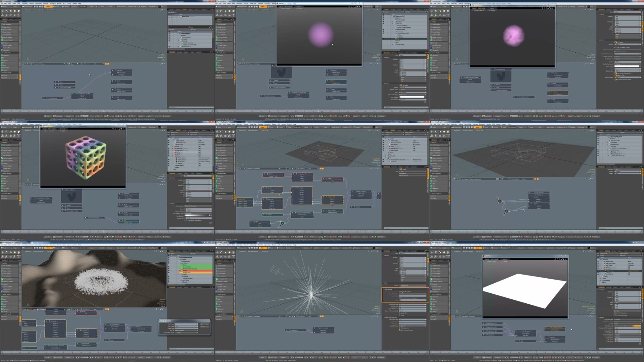Hide Camera item in the particle ring window
This screenshot has height=362, width=644.
click(169, 259)
